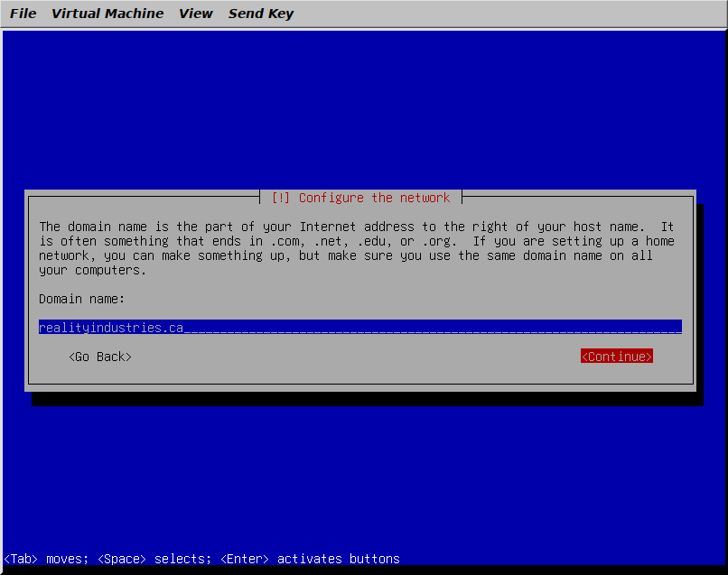Click the <Enter> activates buttons hint
This screenshot has height=575, width=728.
pos(309,559)
